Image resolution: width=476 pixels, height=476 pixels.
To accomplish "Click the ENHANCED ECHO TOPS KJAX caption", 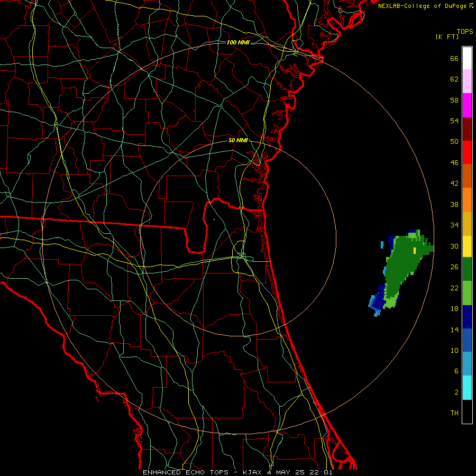I will point(237,472).
